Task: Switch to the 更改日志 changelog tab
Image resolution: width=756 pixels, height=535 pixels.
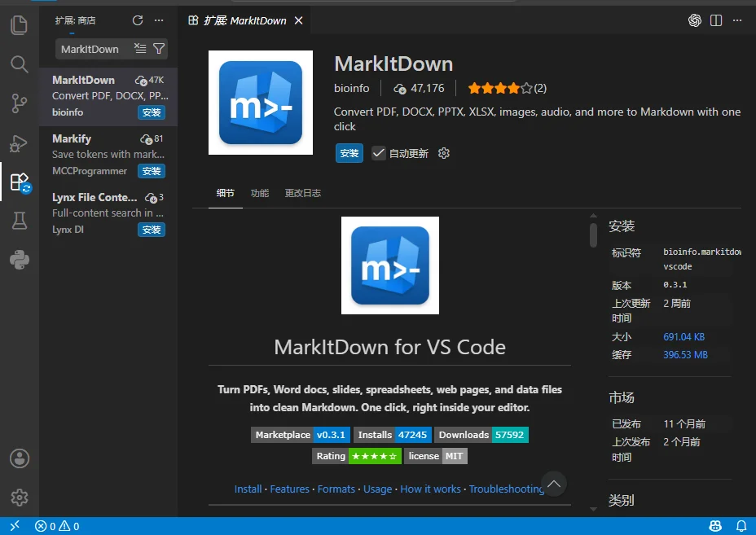Action: [x=302, y=193]
